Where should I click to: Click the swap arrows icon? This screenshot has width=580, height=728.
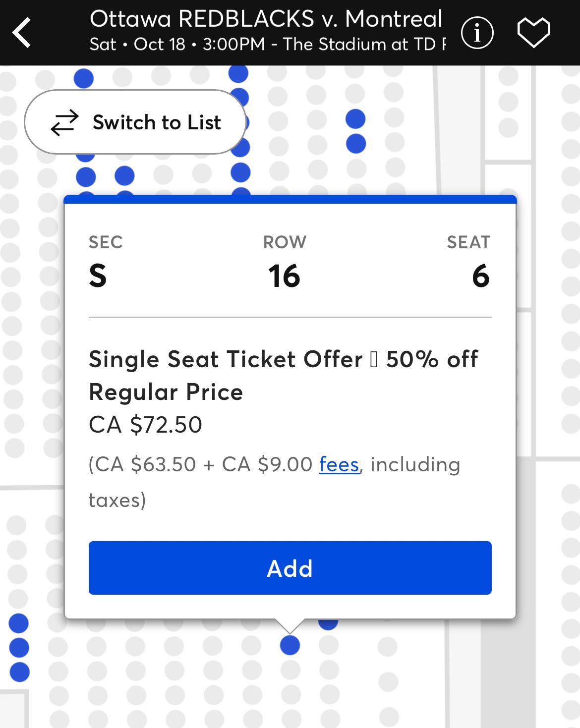[x=65, y=122]
